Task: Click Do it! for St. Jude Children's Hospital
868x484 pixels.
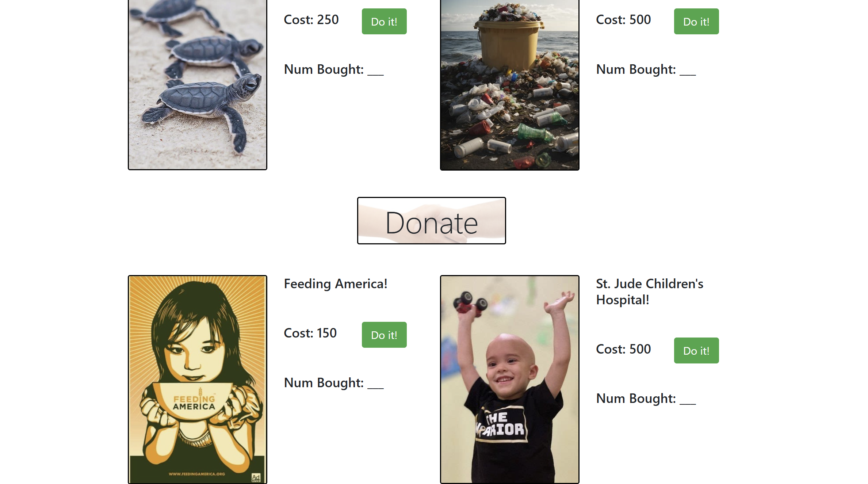Action: [x=696, y=350]
